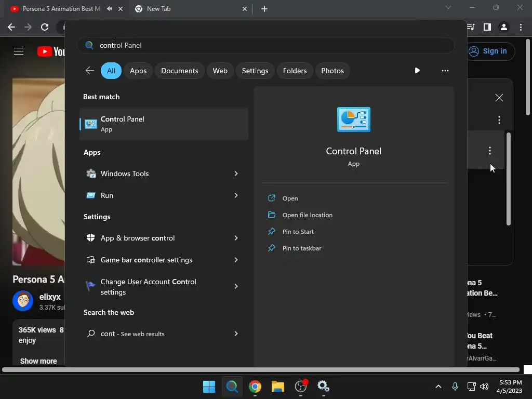This screenshot has width=532, height=399.
Task: Switch to Persona 5 Animation Chrome tab
Action: pyautogui.click(x=61, y=9)
